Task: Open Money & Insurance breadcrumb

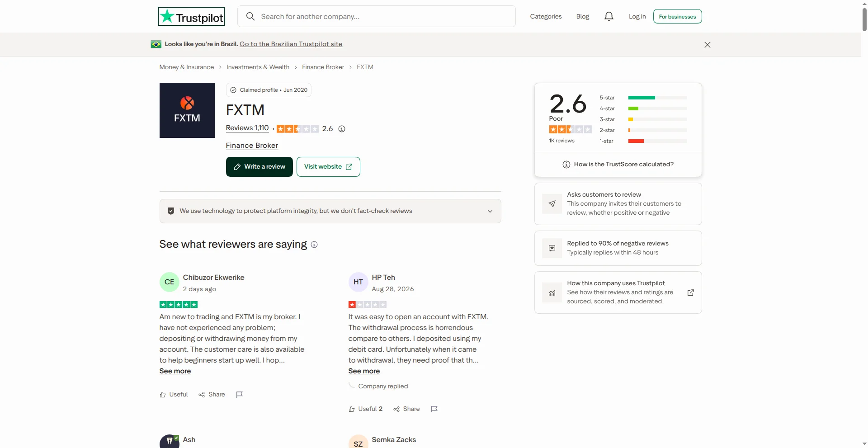Action: (x=187, y=67)
